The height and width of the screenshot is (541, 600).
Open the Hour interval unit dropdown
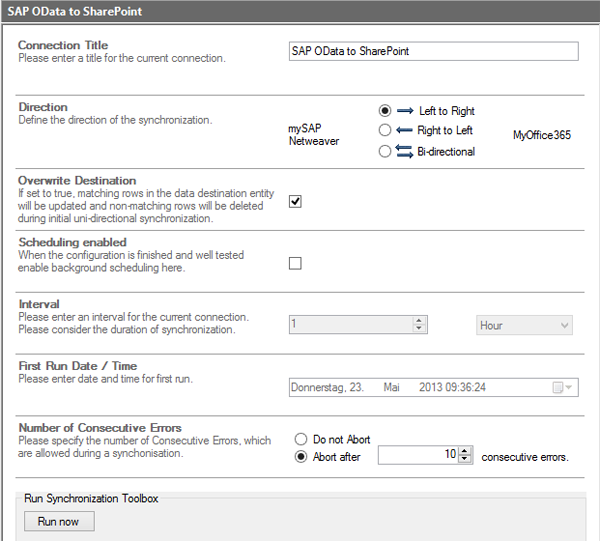(x=523, y=325)
